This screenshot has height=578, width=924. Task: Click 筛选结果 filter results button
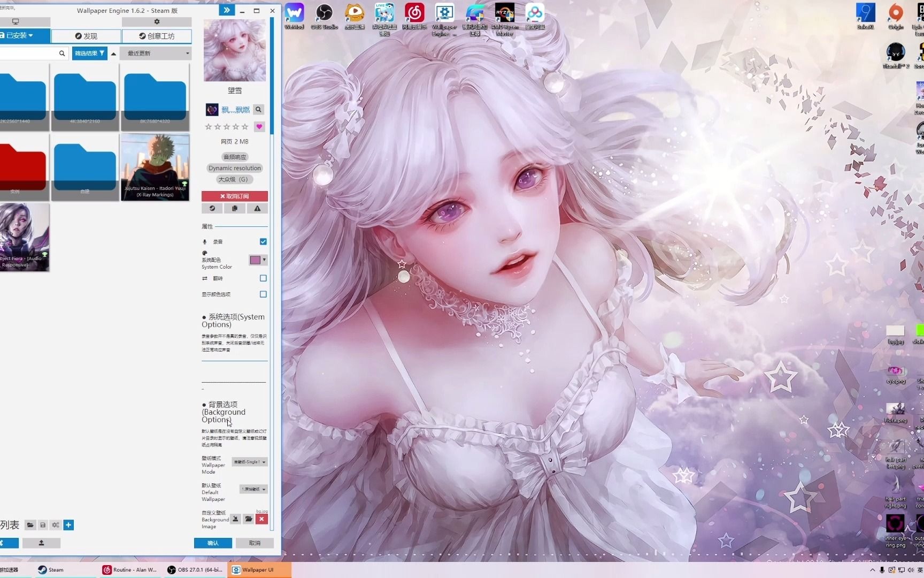click(90, 54)
